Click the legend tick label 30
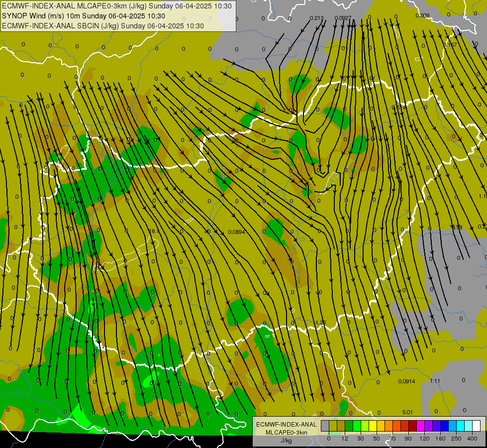Viewport: 487px width, 448px height. point(361,439)
